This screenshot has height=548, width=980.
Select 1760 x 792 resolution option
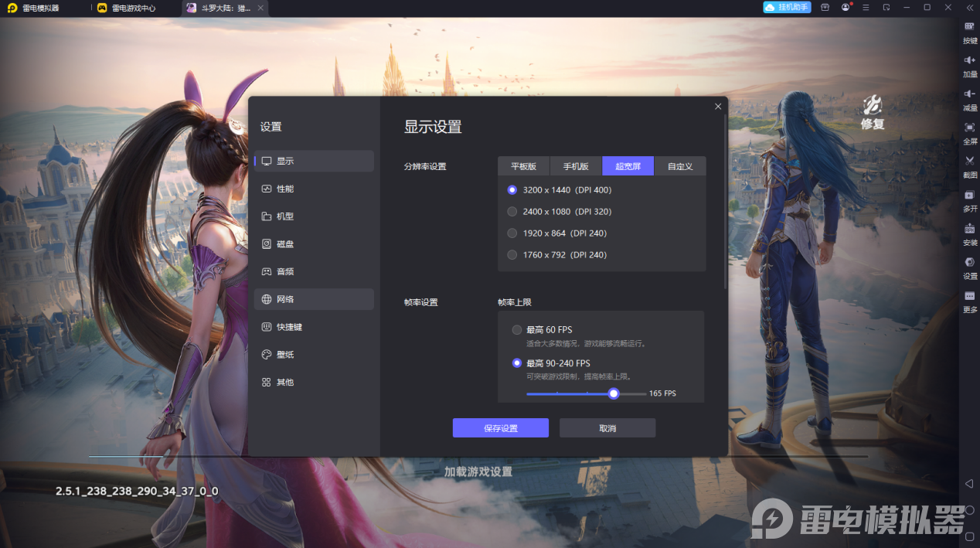point(556,254)
